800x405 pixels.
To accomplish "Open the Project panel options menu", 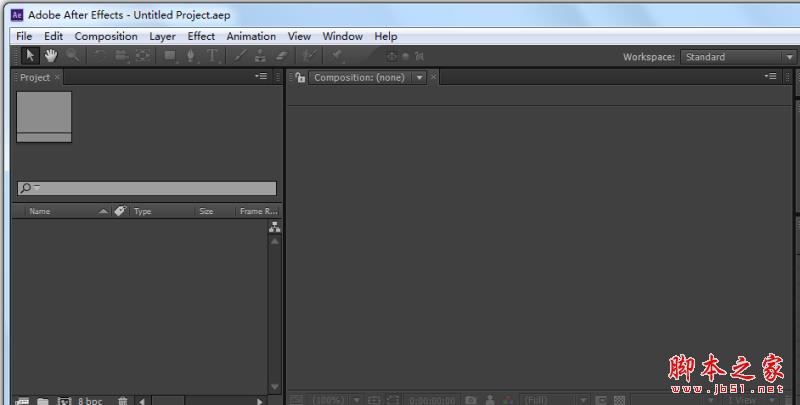I will (261, 77).
